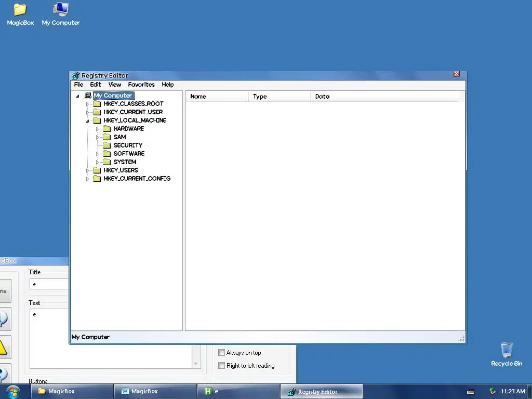Click the SYSTEM folder icon
Viewport: 532px width, 399px height.
(x=107, y=162)
